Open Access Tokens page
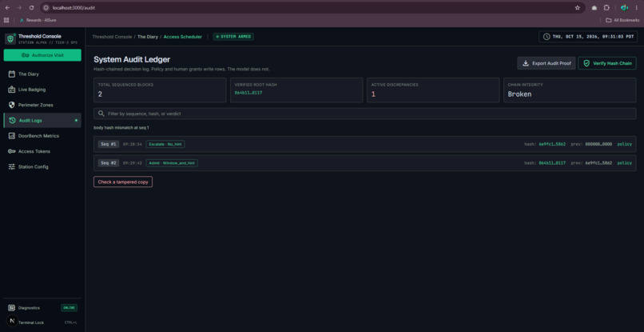The width and height of the screenshot is (644, 332). point(42,151)
